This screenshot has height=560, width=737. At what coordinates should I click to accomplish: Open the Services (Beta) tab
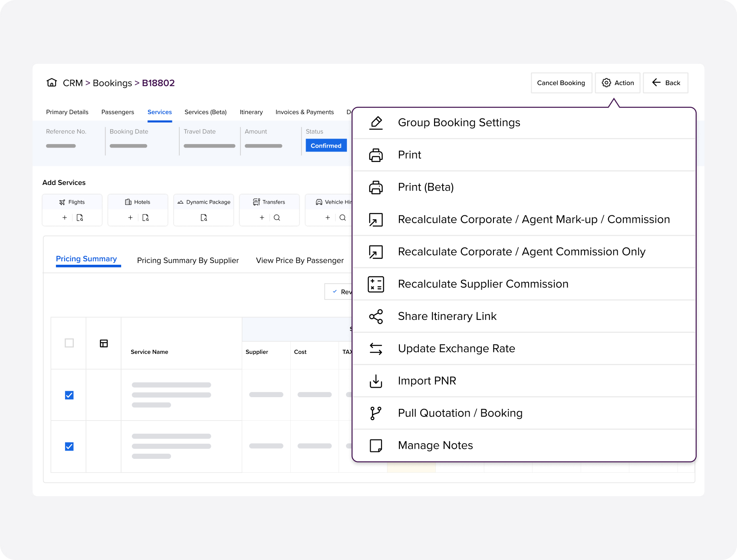click(206, 112)
